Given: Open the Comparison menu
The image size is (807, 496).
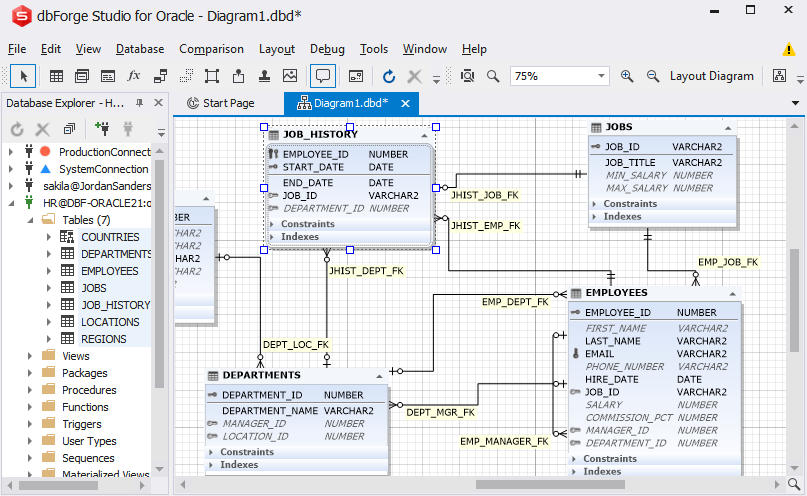Looking at the screenshot, I should pos(212,49).
